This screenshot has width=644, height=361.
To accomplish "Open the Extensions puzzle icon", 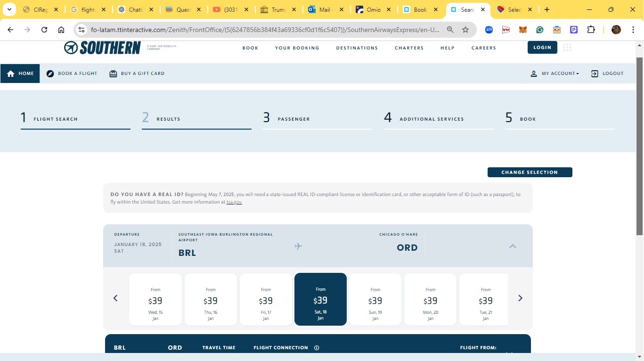I will 591,30.
